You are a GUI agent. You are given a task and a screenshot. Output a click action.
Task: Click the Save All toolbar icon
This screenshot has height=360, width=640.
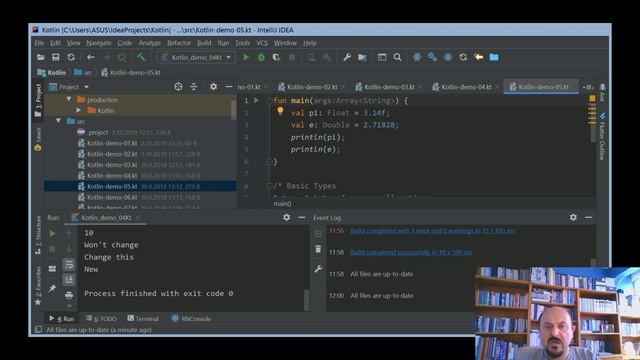coord(56,58)
